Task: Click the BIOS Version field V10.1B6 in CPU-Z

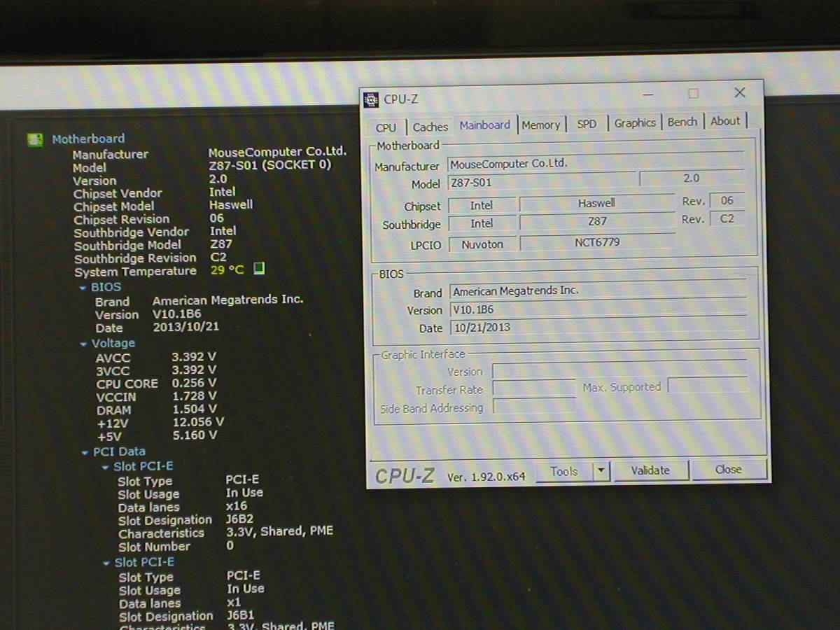Action: pos(598,309)
